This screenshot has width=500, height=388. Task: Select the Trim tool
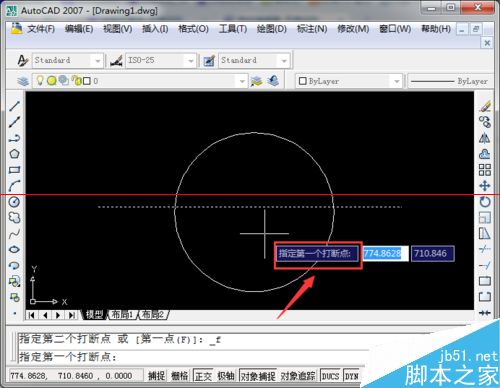pos(485,249)
